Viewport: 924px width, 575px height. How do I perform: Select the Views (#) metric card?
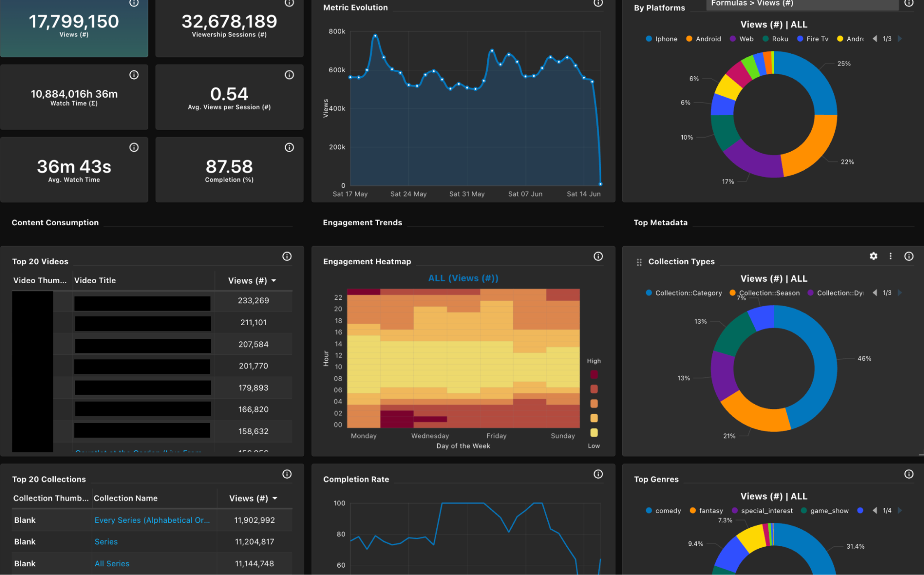tap(74, 28)
